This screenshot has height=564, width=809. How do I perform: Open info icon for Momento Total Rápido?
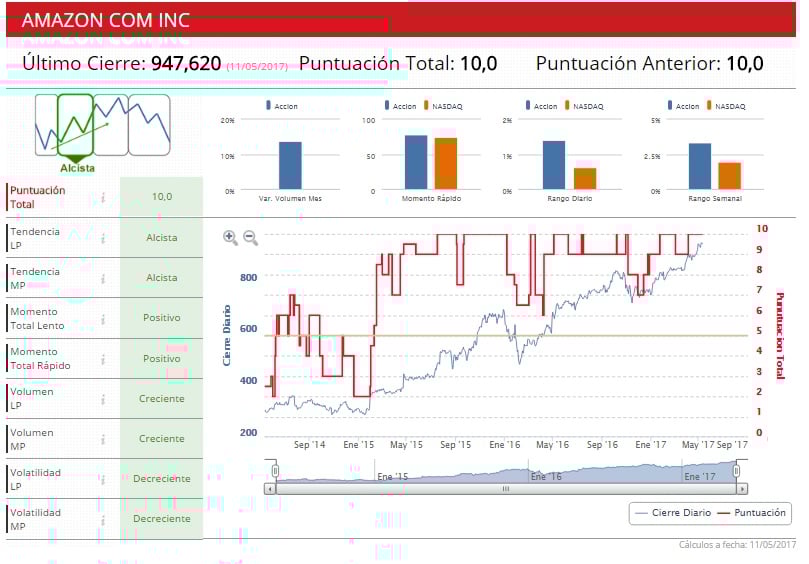103,359
